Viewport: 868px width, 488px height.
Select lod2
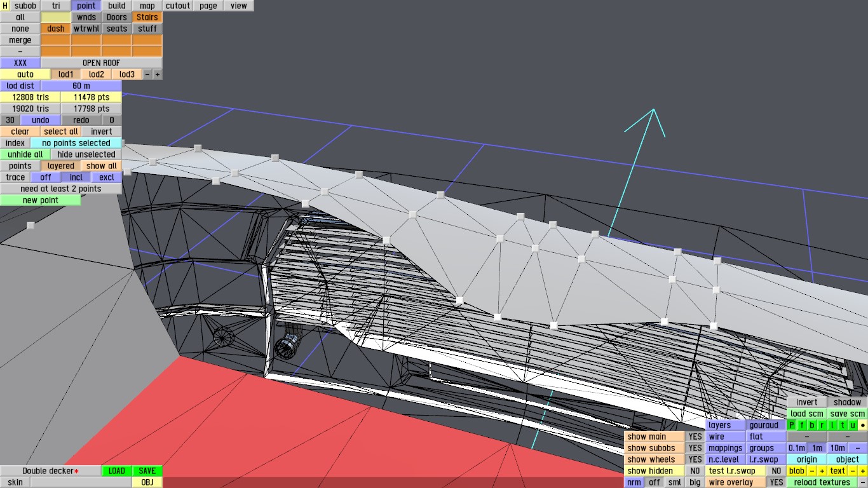point(97,74)
